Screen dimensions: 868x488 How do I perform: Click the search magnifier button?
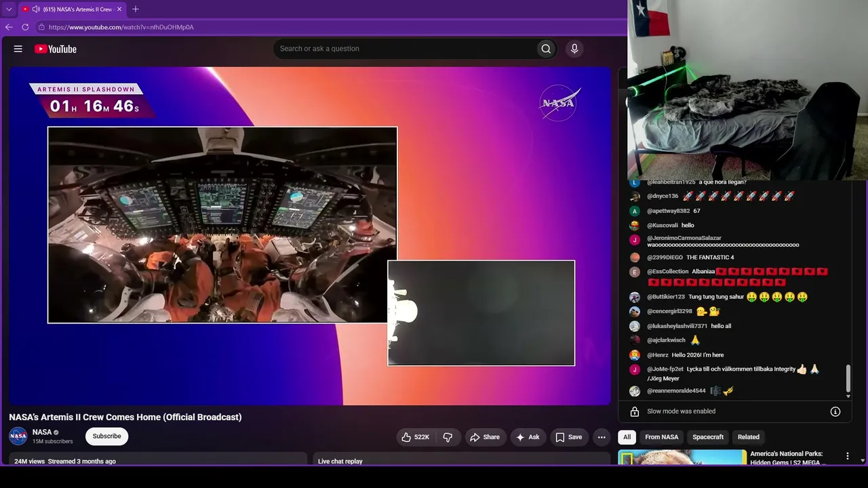click(546, 49)
